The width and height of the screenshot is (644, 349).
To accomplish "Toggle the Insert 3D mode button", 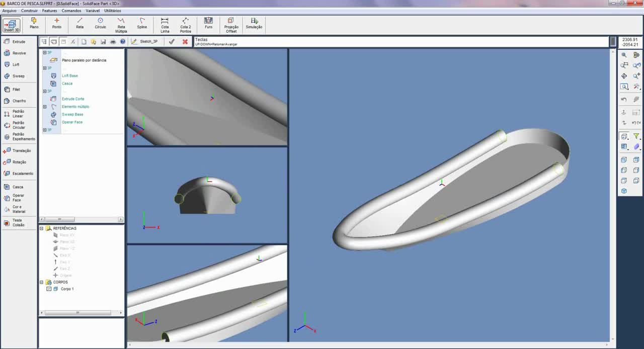I will tap(12, 25).
